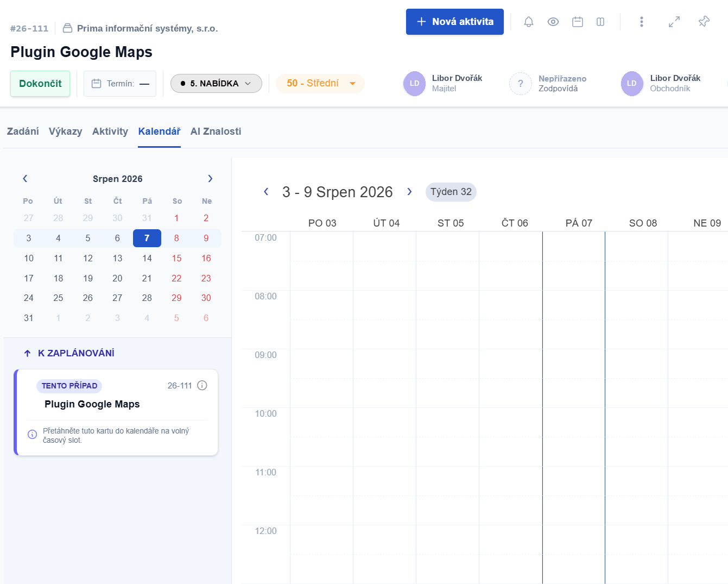This screenshot has width=728, height=584.
Task: Select the ÚT 04 day column header
Action: 387,223
